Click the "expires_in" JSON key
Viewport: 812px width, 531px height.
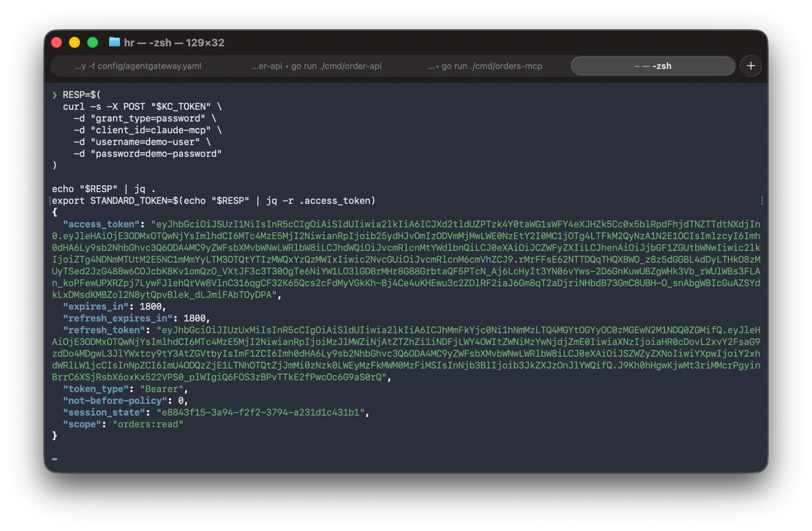point(96,307)
